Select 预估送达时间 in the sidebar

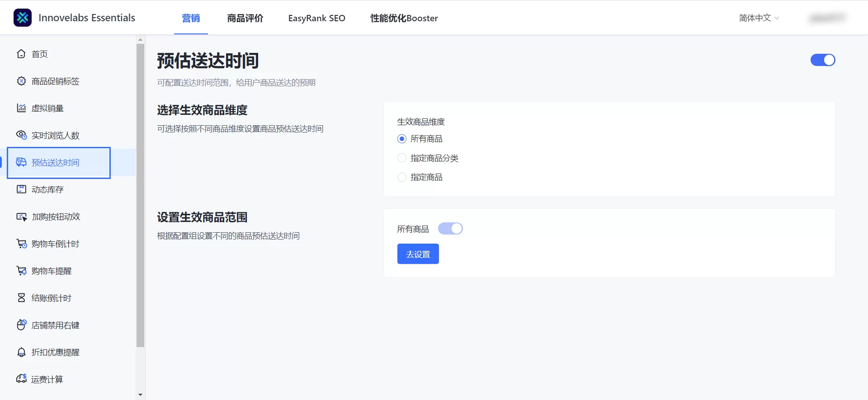point(68,162)
